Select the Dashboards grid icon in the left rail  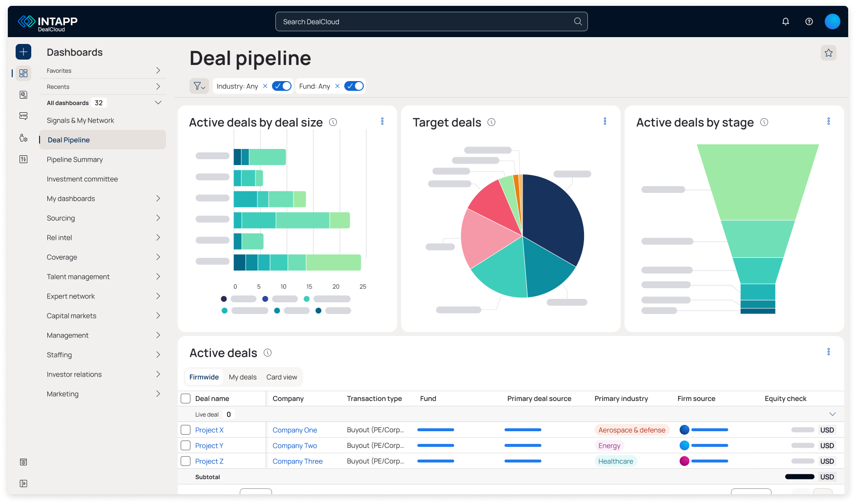click(x=23, y=73)
